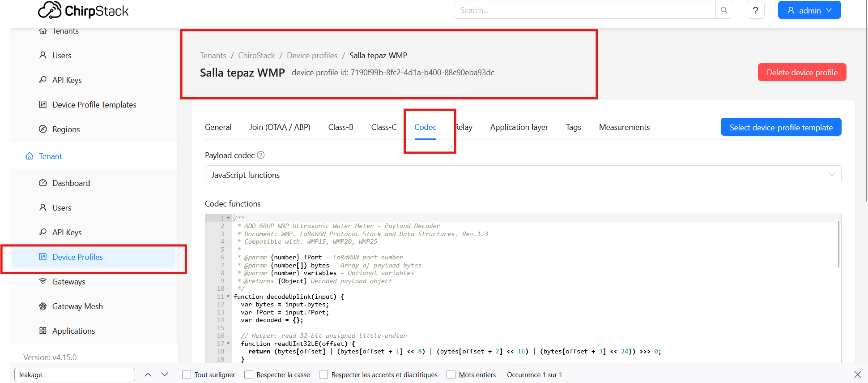Viewport: 868px width, 383px height.
Task: Click the Device Profile Templates icon
Action: click(43, 104)
